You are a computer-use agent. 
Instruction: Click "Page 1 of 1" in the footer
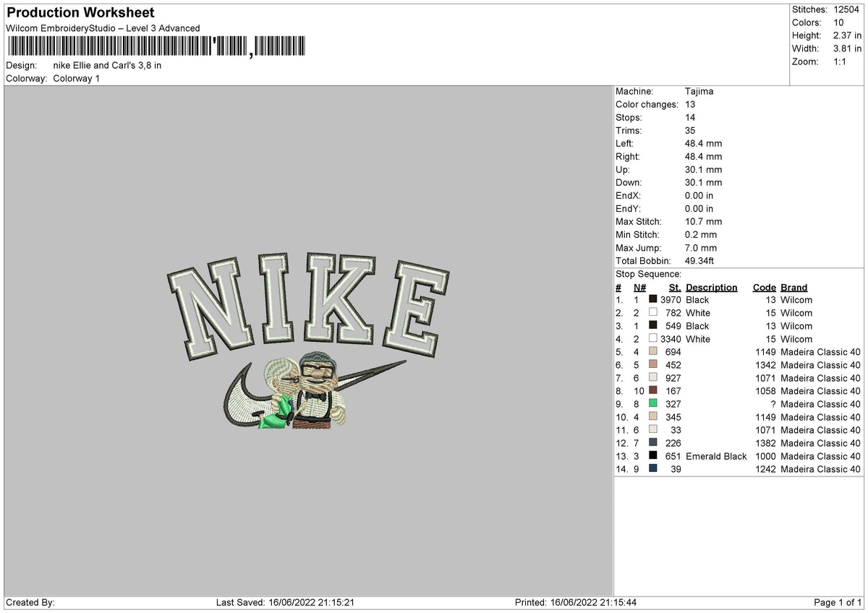pyautogui.click(x=838, y=602)
